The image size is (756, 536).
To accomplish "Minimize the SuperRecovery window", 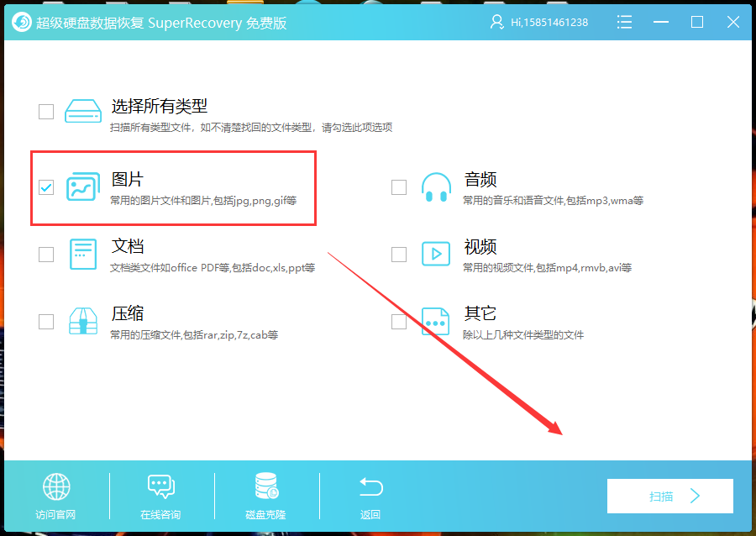I will pyautogui.click(x=660, y=22).
